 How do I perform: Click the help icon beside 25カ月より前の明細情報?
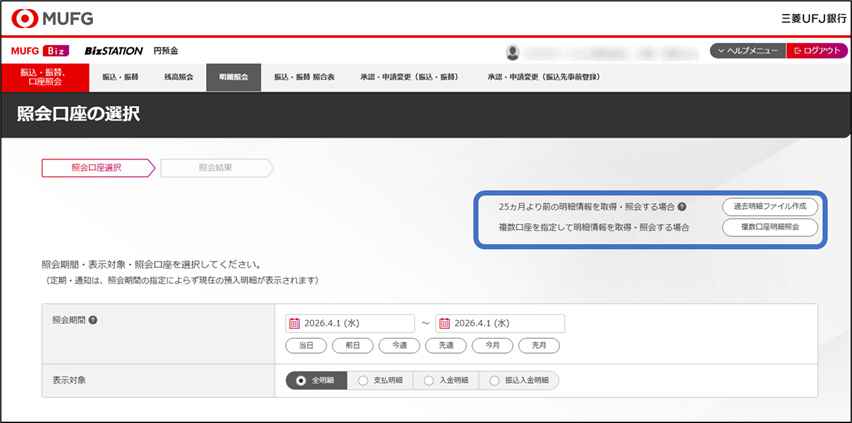[682, 207]
